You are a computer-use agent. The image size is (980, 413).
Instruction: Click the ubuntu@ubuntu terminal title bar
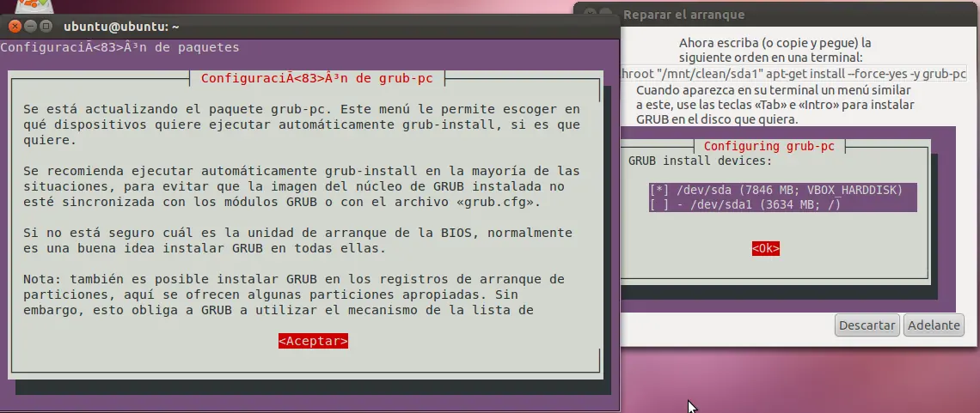click(x=310, y=27)
